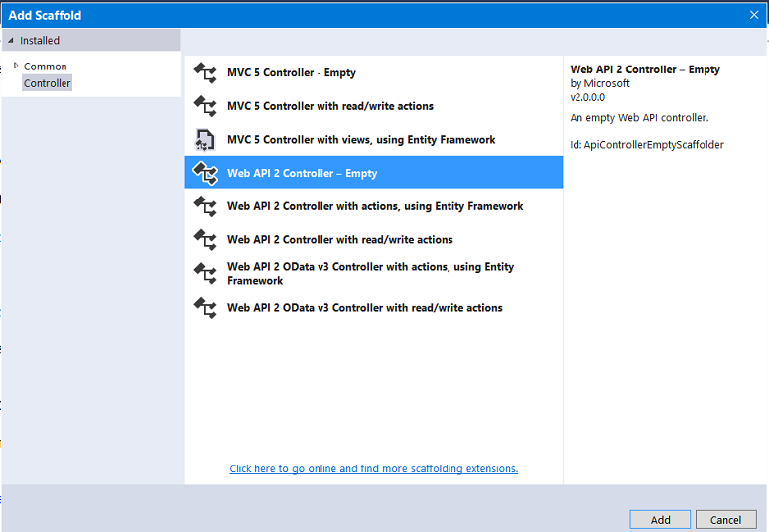The height and width of the screenshot is (532, 769).
Task: Pick MVC 5 Controller with views, using Entity Framework
Action: coord(373,139)
